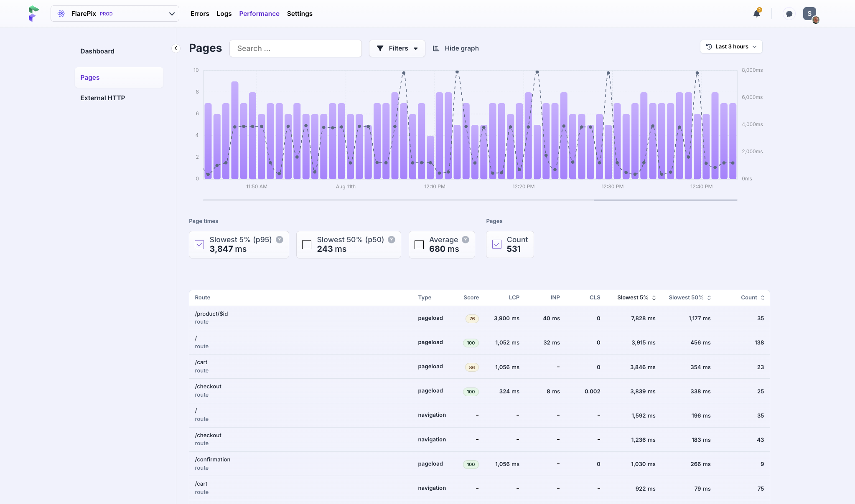
Task: Click the Pages heading
Action: (x=205, y=48)
